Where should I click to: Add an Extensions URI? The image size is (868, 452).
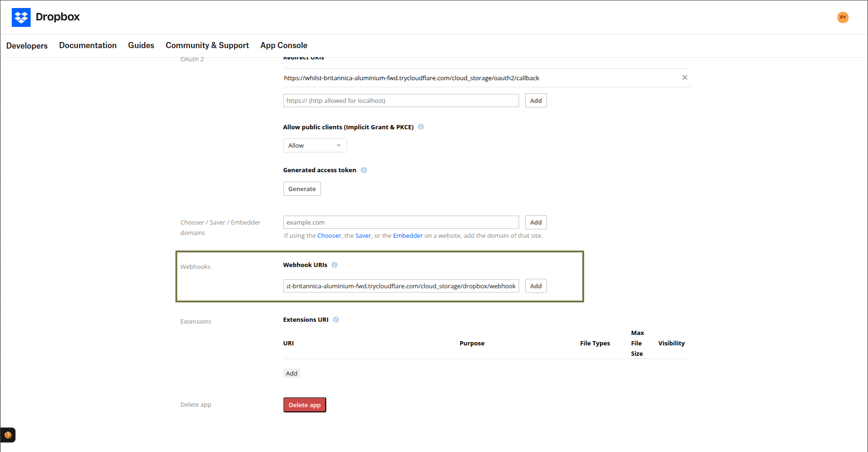(291, 373)
